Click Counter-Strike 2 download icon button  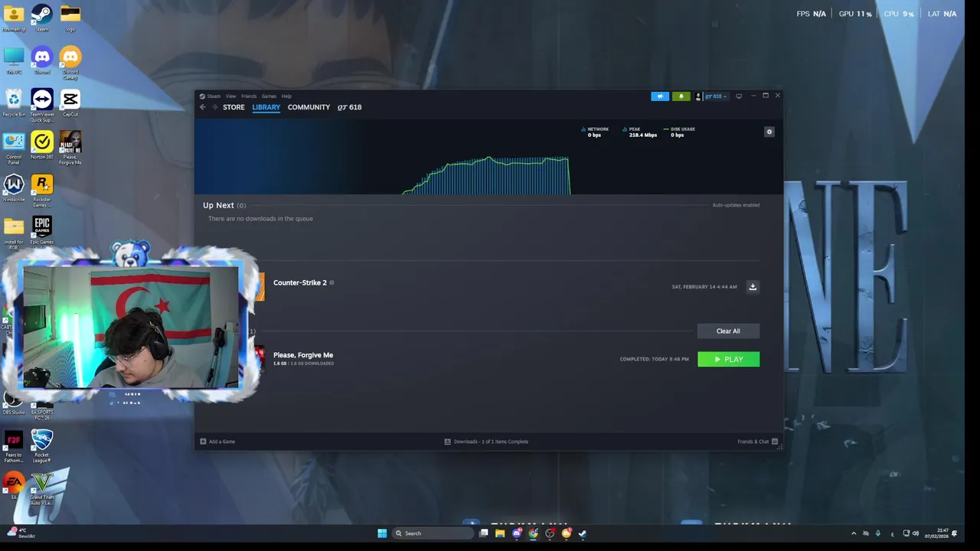pyautogui.click(x=753, y=286)
